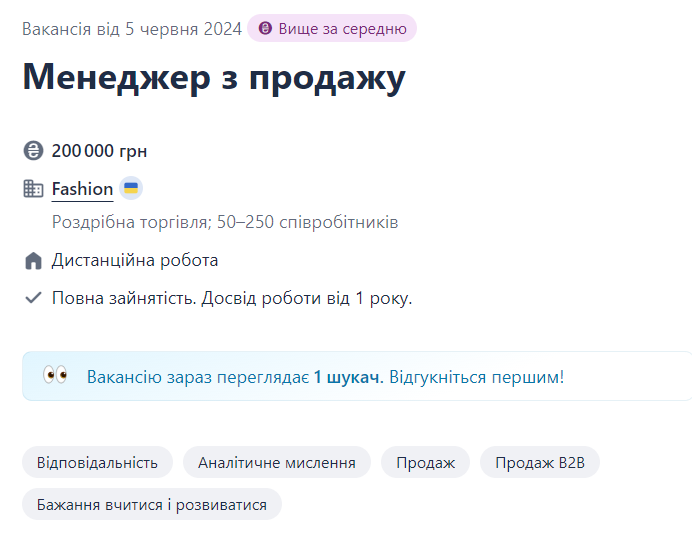692x547 pixels.
Task: Click the checkmark icon beside employment type
Action: tap(33, 298)
